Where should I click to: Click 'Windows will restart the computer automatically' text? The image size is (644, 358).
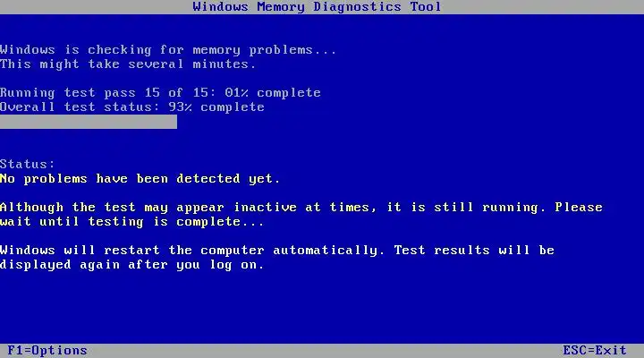(191, 251)
